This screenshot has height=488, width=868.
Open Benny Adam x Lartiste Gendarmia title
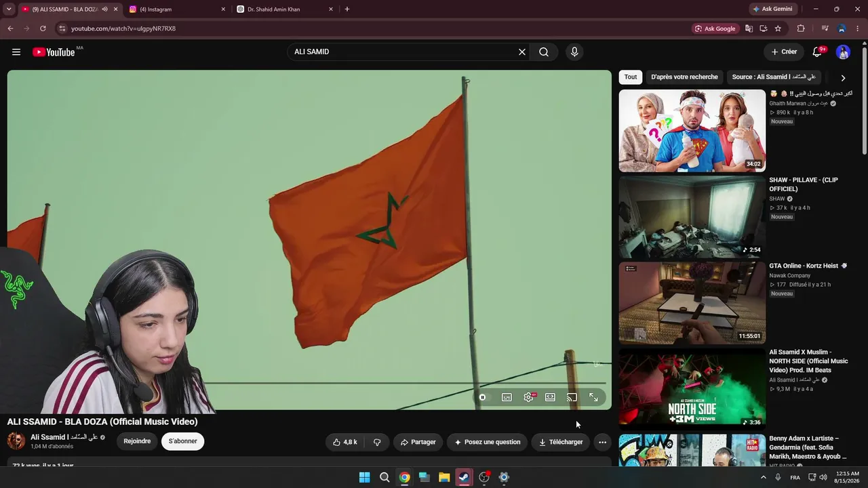point(808,447)
